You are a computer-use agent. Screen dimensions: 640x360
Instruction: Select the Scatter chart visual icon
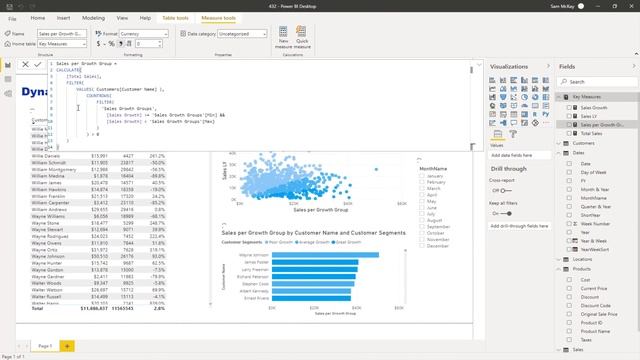513,97
